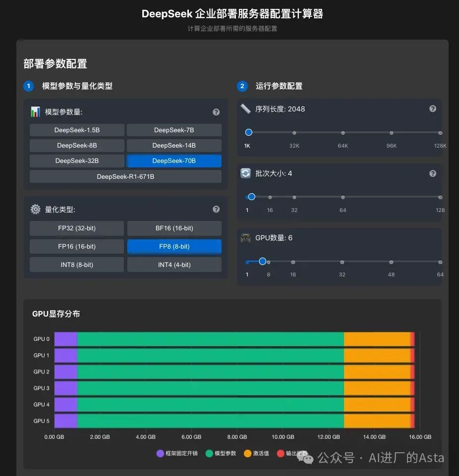The width and height of the screenshot is (459, 476).
Task: Open help icon for 量化类型
Action: pyautogui.click(x=216, y=209)
